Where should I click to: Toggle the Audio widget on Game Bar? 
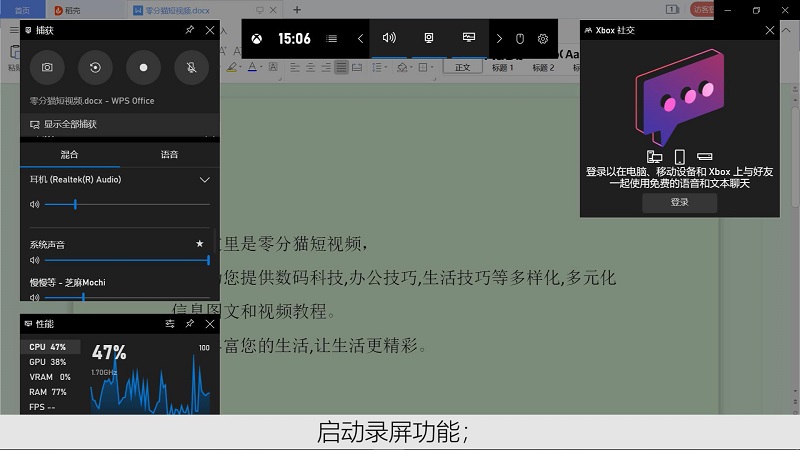tap(389, 38)
